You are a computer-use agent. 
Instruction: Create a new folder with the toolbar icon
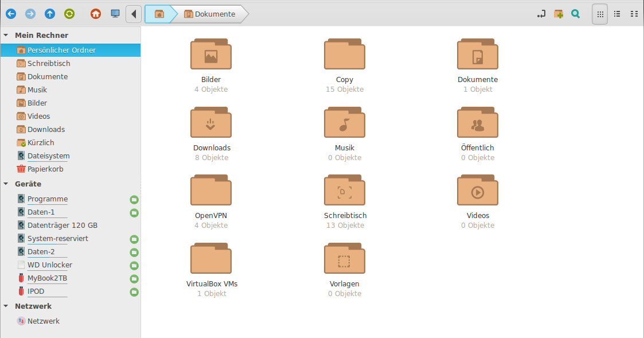click(559, 14)
